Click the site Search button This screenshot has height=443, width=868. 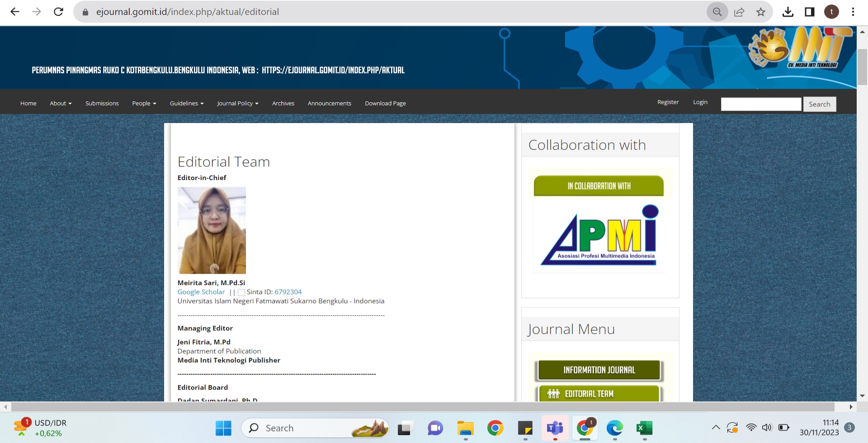coord(819,104)
